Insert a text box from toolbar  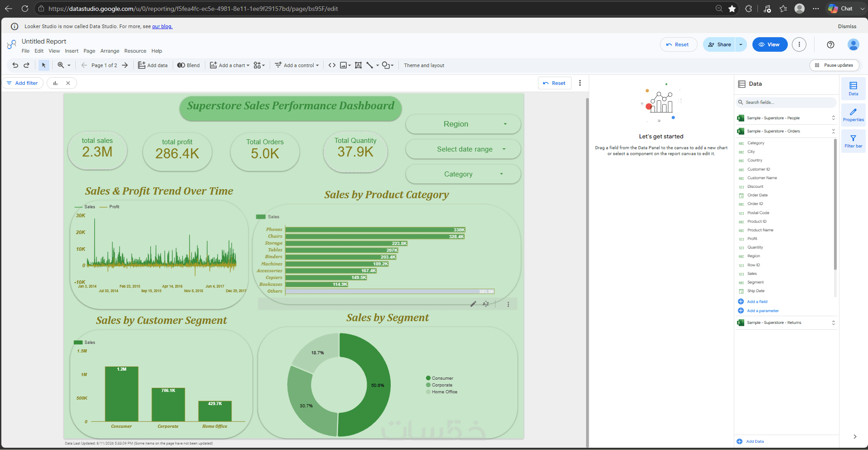click(x=358, y=65)
